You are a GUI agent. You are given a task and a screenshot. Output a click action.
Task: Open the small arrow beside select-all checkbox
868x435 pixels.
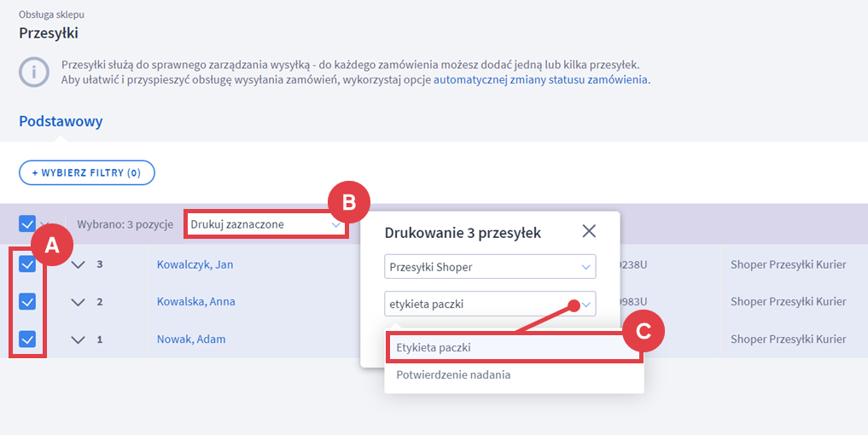point(45,224)
